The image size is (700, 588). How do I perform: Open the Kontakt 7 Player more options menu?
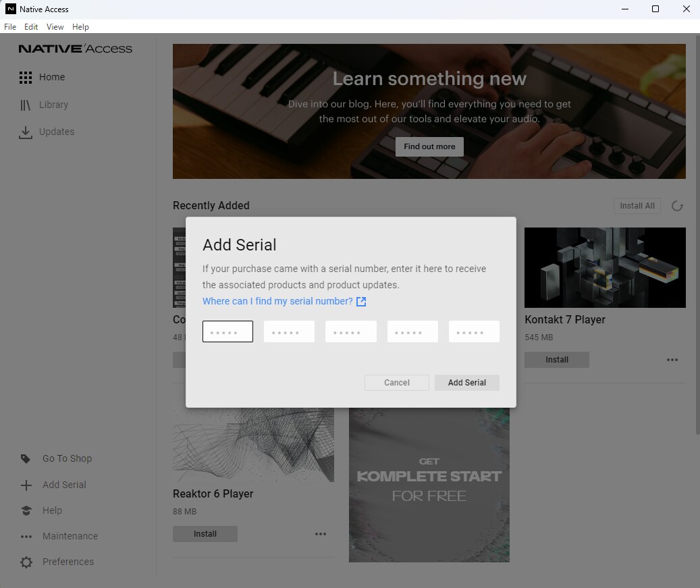tap(672, 360)
